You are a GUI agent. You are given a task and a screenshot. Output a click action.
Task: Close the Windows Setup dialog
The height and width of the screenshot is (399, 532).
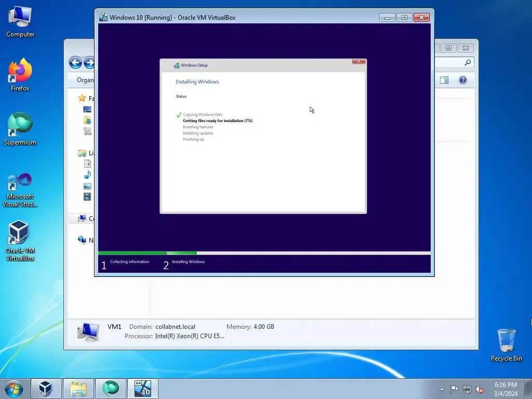coord(358,61)
